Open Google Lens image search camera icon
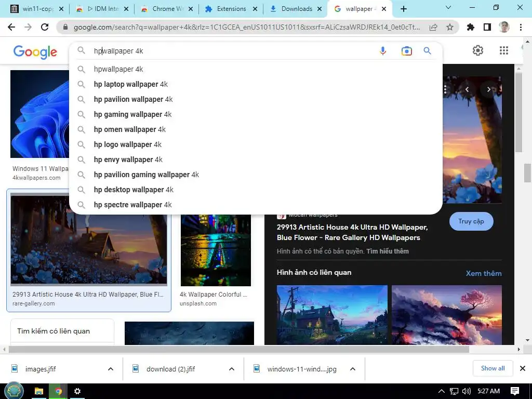Screen dimensions: 532x399 click(x=406, y=51)
